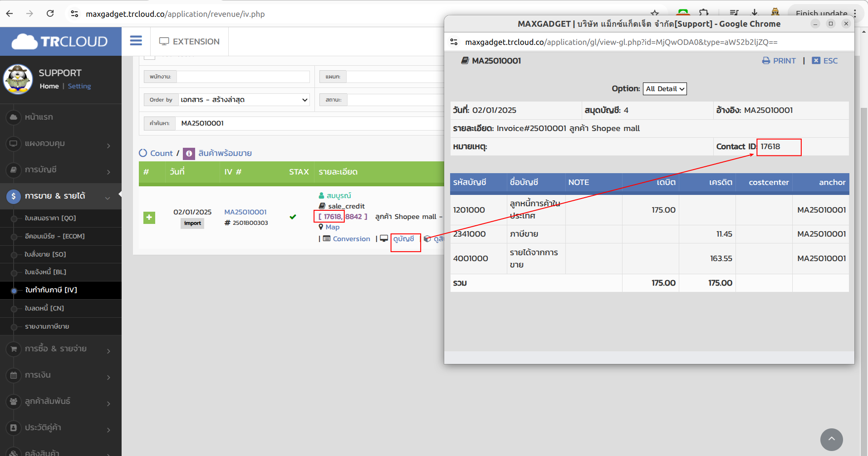
Task: Expand invoice row with green plus button
Action: (149, 218)
